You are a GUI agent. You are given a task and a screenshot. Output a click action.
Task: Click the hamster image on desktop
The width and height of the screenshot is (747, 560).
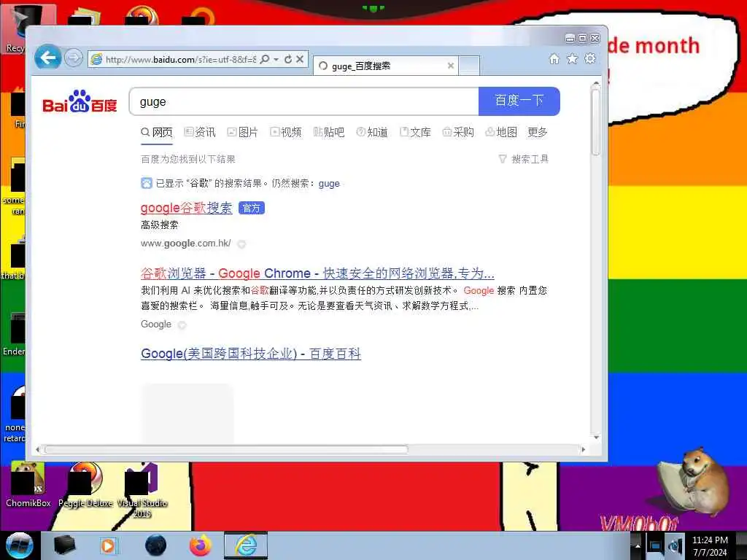(693, 481)
